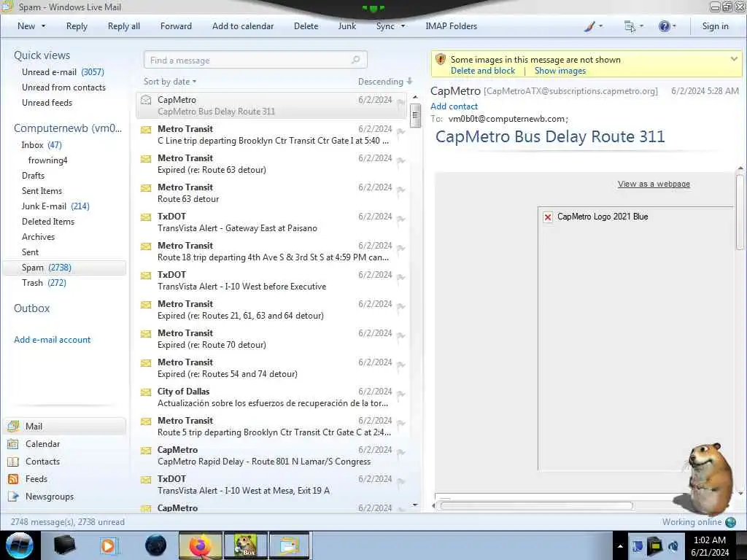Collapse the images info bar chevron
Image resolution: width=747 pixels, height=560 pixels.
tap(734, 60)
